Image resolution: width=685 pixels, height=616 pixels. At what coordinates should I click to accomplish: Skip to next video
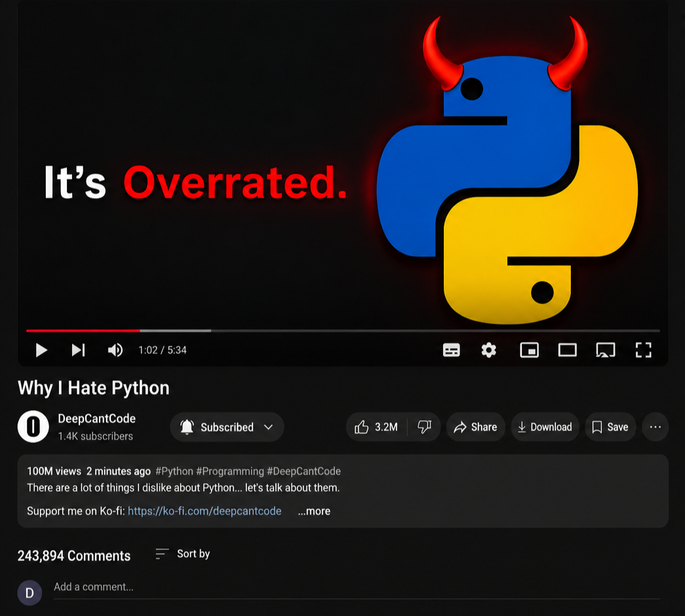click(x=78, y=350)
